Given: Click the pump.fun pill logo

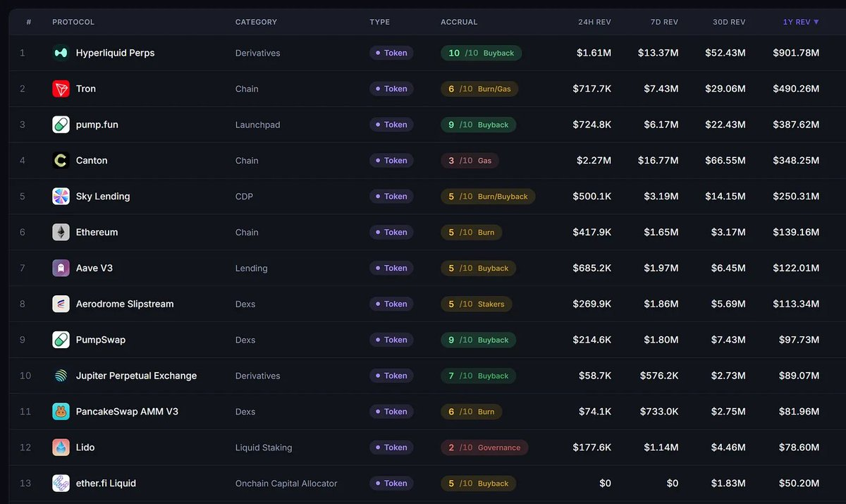Looking at the screenshot, I should 61,125.
